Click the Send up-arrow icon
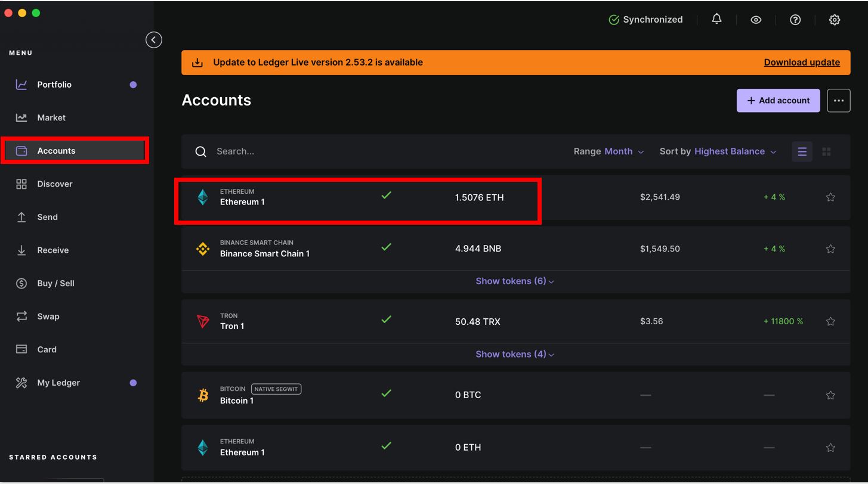The height and width of the screenshot is (484, 868). pos(21,217)
